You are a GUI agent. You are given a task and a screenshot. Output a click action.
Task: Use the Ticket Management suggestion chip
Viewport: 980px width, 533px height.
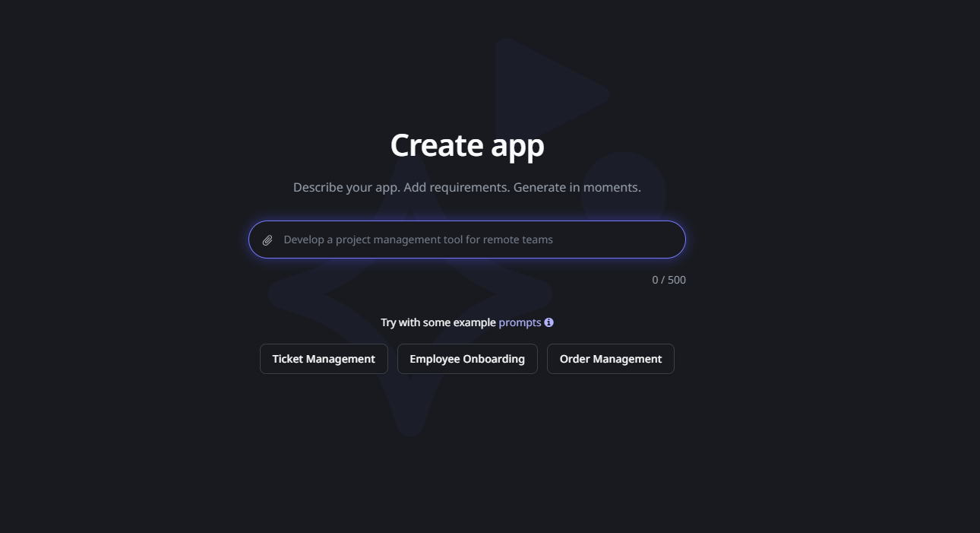324,359
